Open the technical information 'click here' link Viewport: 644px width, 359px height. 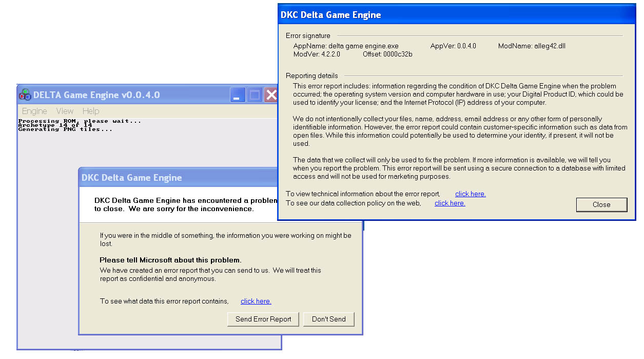click(470, 194)
